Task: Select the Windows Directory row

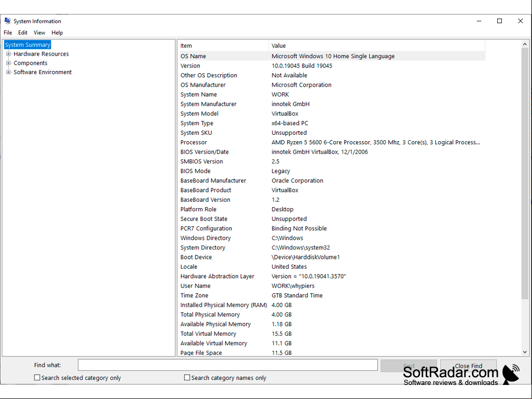Action: click(333, 238)
